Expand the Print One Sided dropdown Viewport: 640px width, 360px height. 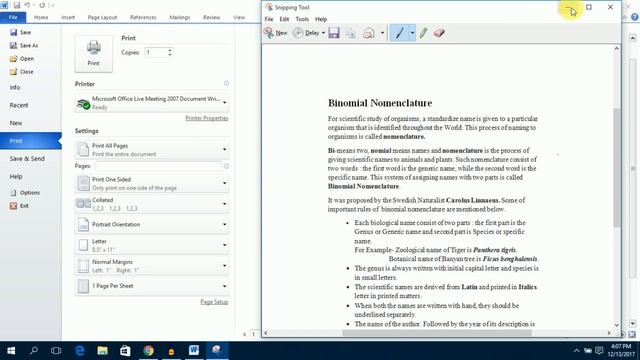[151, 183]
